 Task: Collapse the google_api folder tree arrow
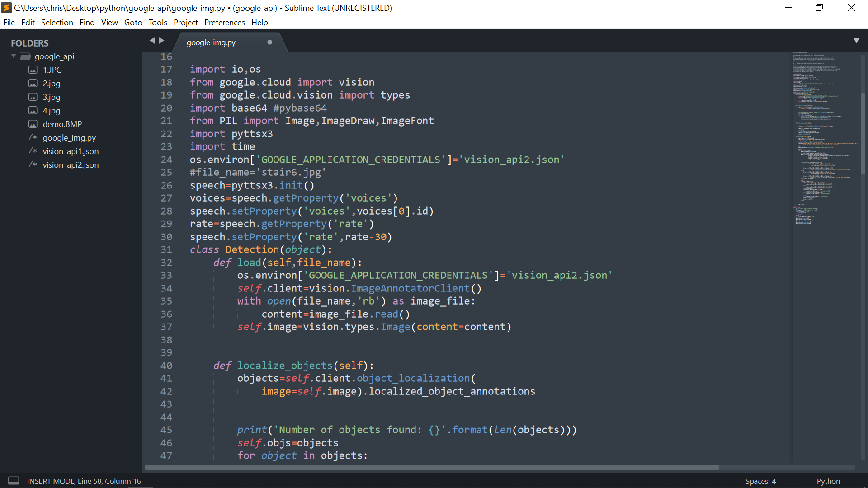[14, 56]
